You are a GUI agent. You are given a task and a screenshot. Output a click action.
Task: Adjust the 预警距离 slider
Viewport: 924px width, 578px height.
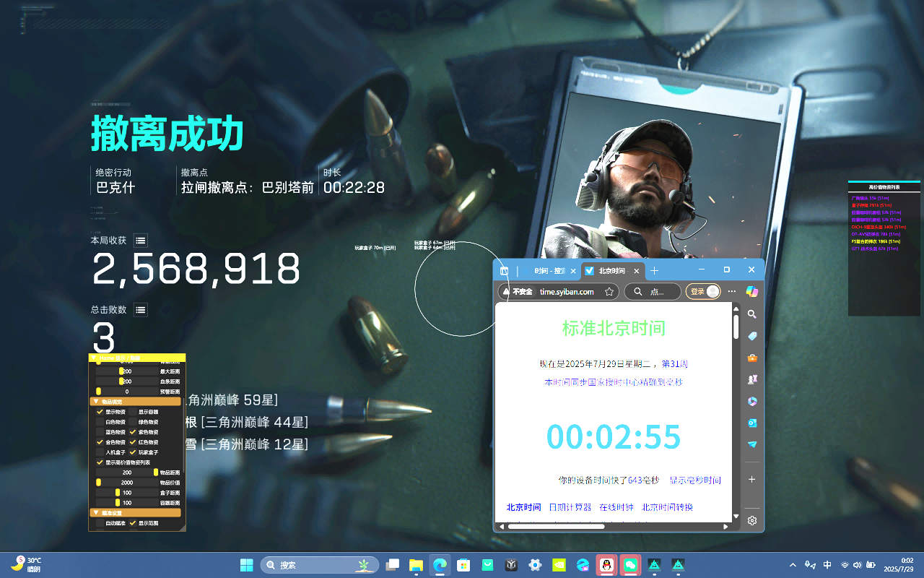(127, 392)
